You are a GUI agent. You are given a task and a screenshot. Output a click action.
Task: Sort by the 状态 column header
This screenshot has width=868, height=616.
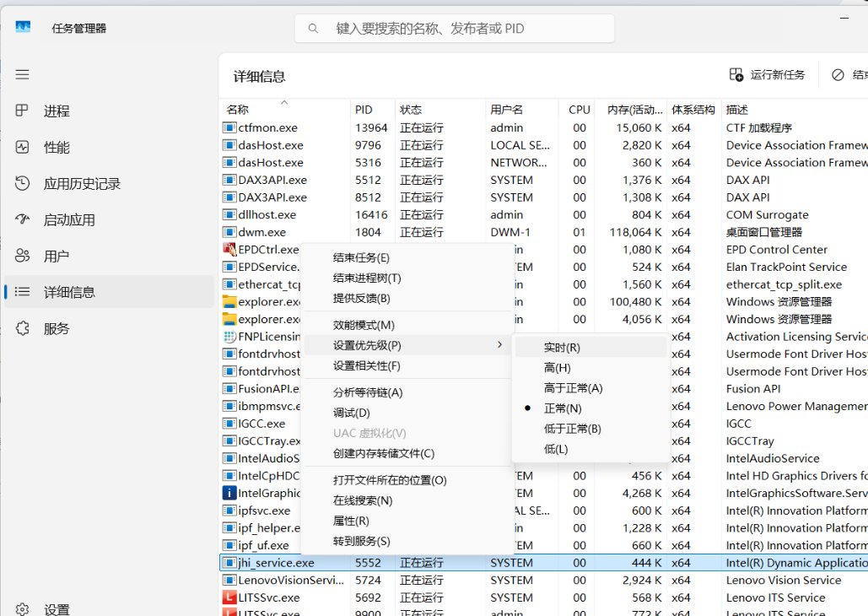pos(440,110)
